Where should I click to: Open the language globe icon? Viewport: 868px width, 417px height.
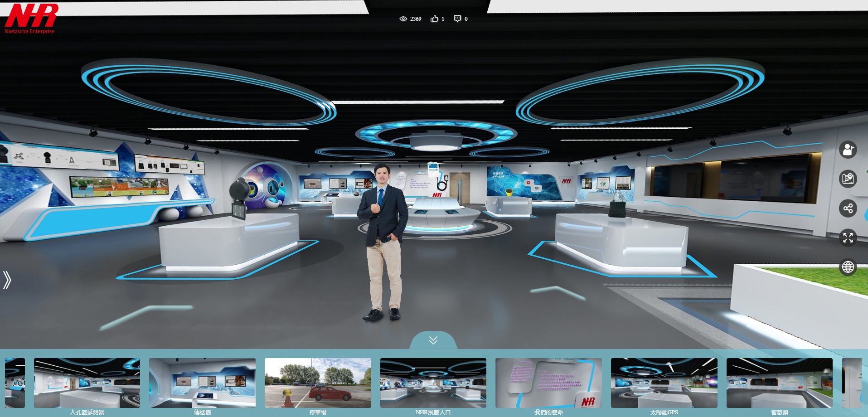click(848, 267)
